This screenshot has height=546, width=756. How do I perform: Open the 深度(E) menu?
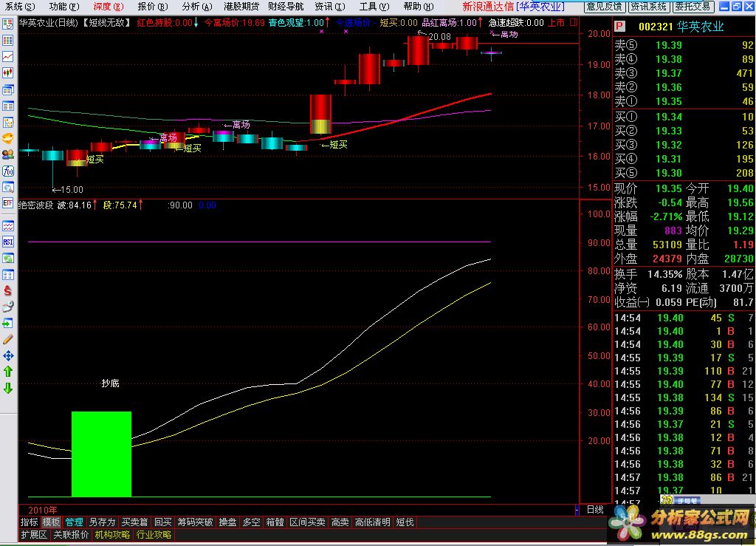[109, 6]
